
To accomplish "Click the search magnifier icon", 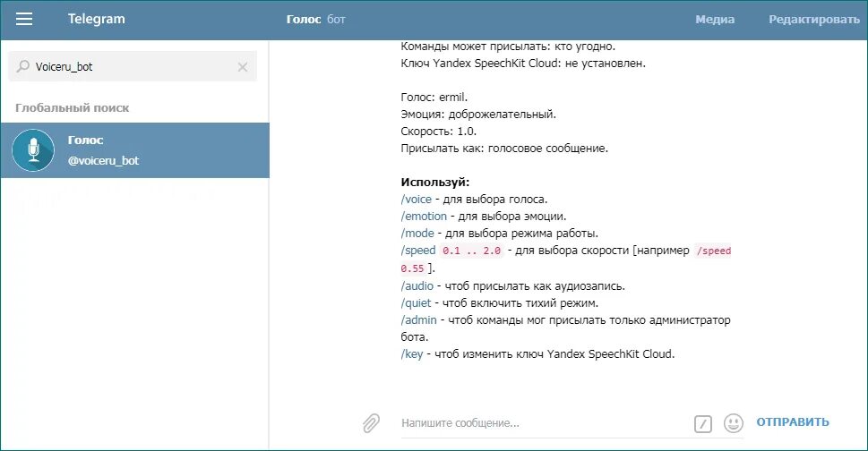I will point(22,66).
